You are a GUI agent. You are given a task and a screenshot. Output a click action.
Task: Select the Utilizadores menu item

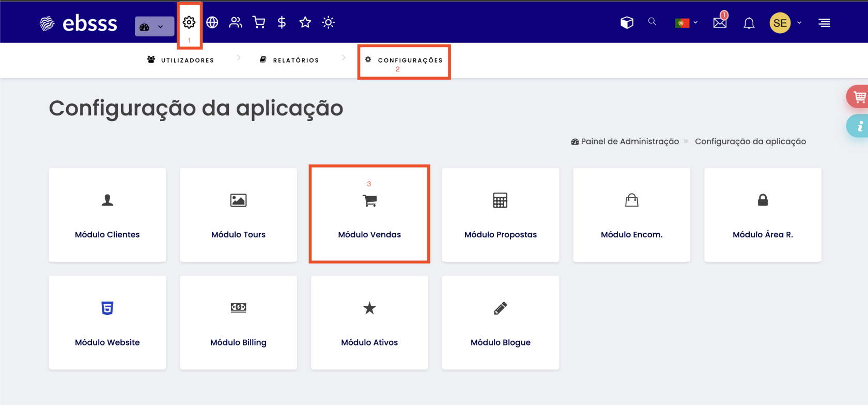click(180, 60)
